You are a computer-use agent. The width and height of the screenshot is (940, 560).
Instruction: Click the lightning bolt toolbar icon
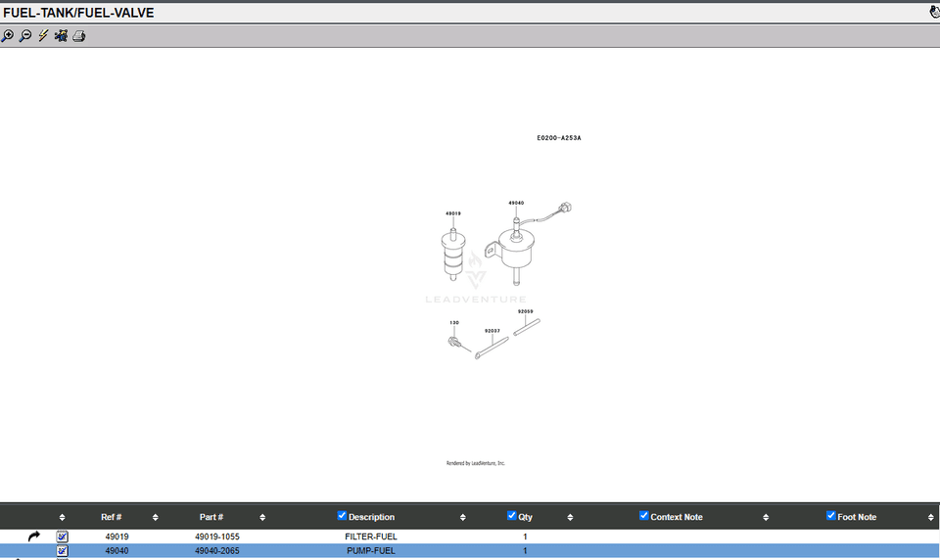43,36
